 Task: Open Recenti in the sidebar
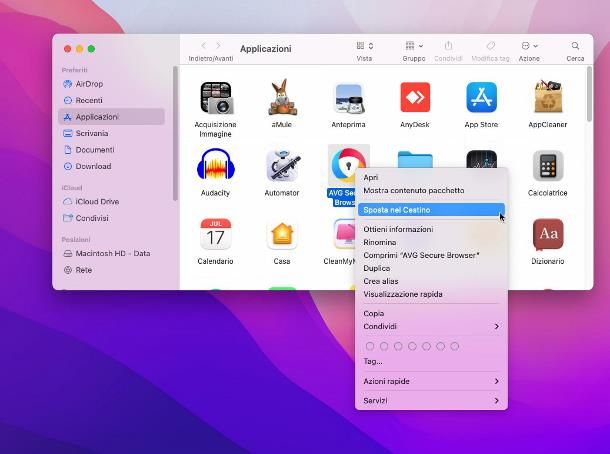pyautogui.click(x=111, y=100)
